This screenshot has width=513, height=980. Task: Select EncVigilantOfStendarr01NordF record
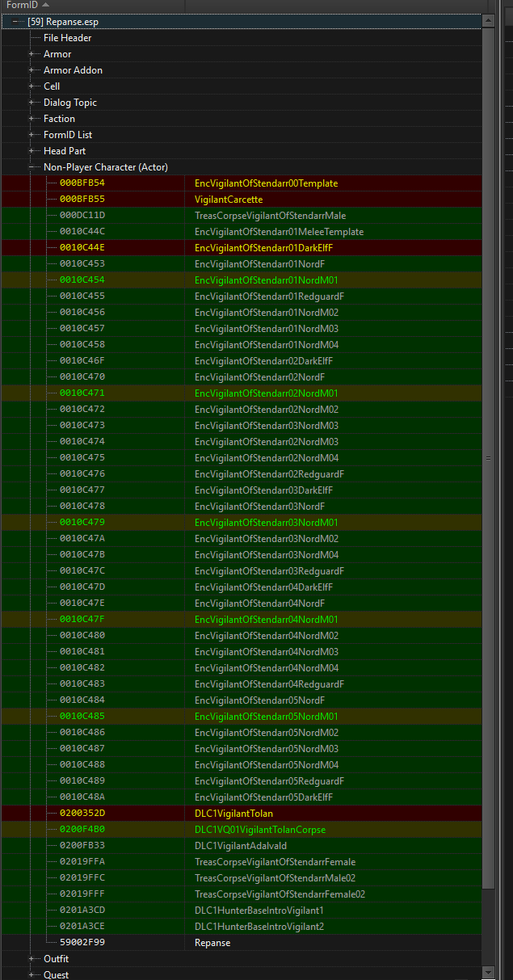[242, 264]
